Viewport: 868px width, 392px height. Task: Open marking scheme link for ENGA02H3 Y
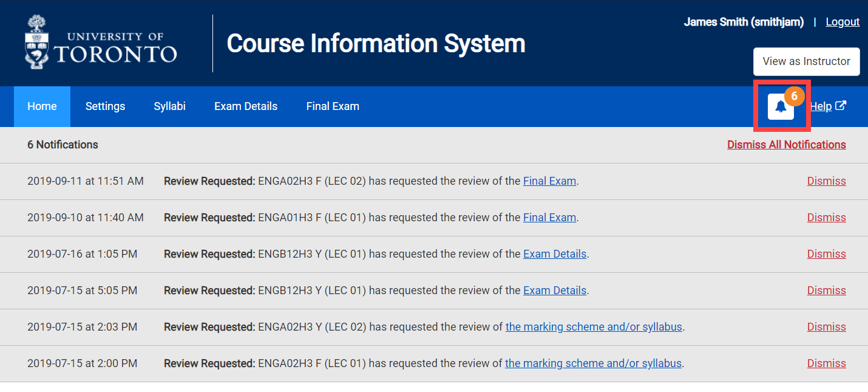pyautogui.click(x=594, y=327)
